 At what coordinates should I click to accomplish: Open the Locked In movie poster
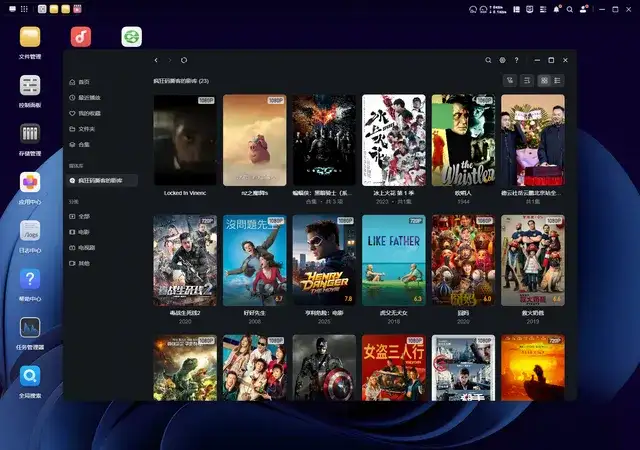click(185, 140)
